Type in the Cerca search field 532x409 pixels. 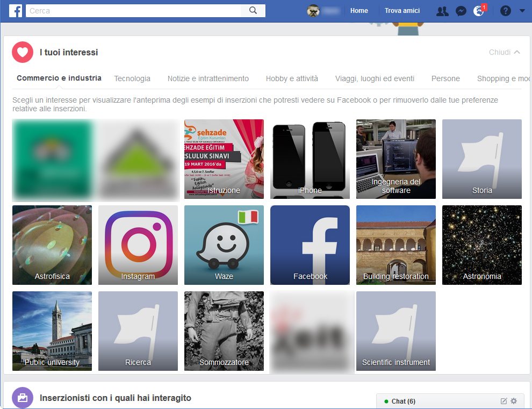(x=134, y=11)
